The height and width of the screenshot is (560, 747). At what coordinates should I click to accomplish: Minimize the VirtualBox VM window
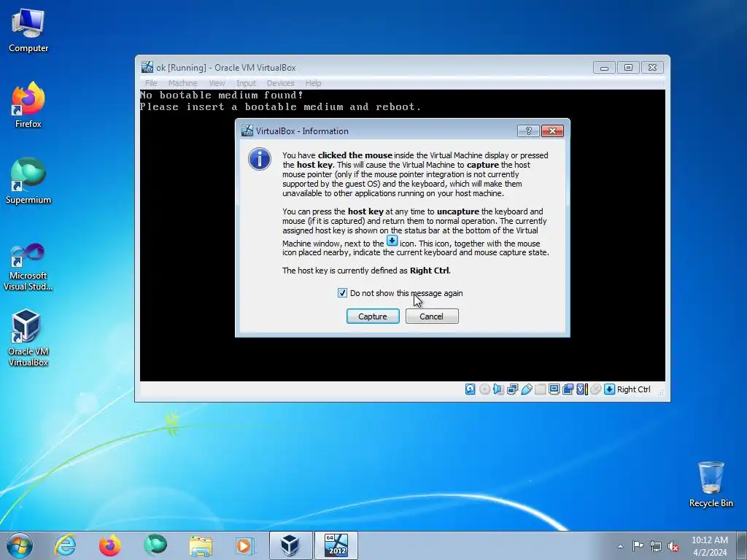pos(604,68)
